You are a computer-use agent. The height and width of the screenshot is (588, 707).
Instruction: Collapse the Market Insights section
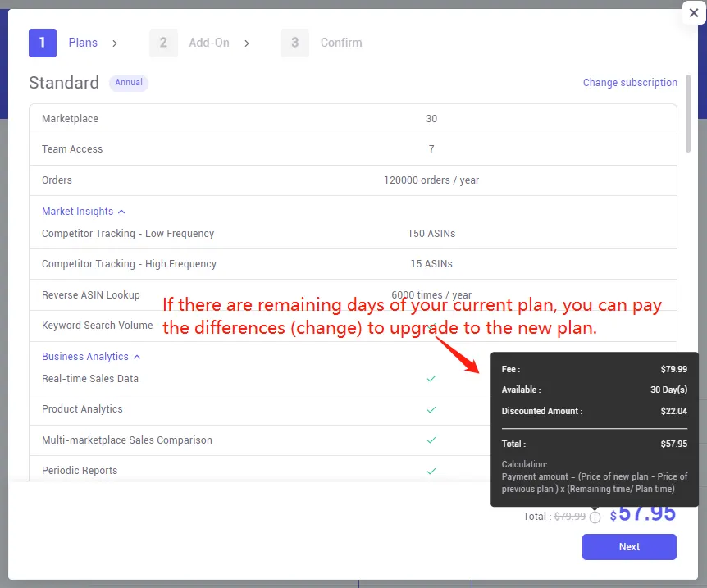(x=122, y=211)
